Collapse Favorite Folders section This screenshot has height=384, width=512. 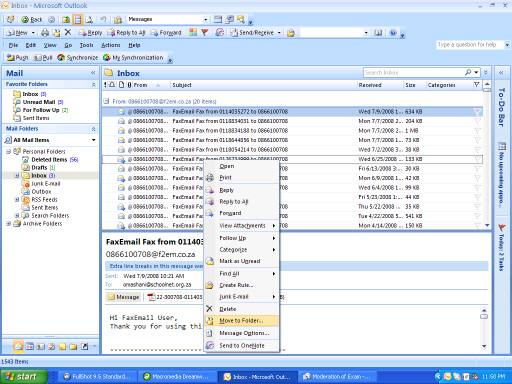[x=94, y=85]
